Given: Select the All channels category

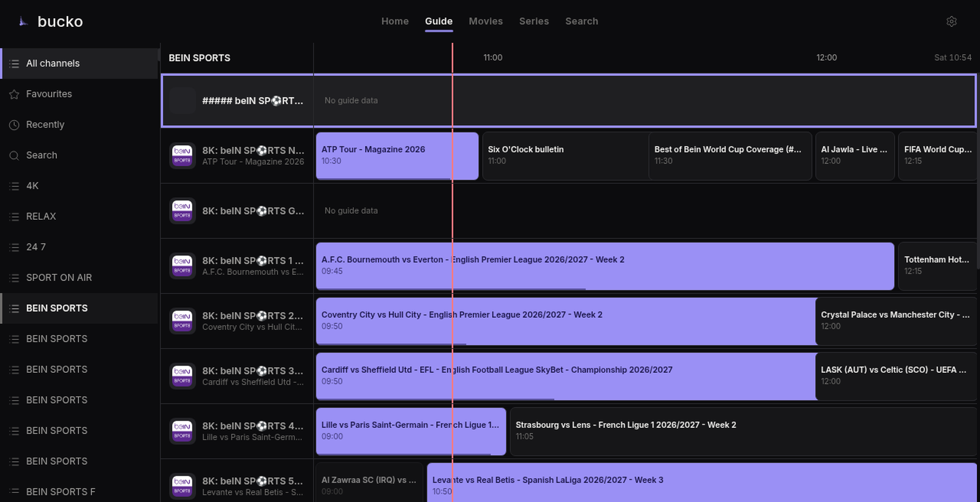Looking at the screenshot, I should pyautogui.click(x=80, y=64).
